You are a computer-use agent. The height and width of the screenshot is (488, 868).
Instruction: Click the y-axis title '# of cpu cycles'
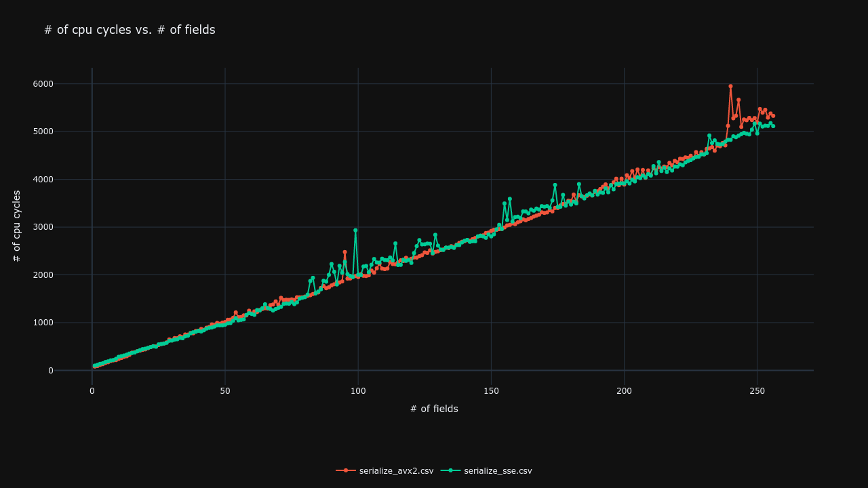coord(17,226)
